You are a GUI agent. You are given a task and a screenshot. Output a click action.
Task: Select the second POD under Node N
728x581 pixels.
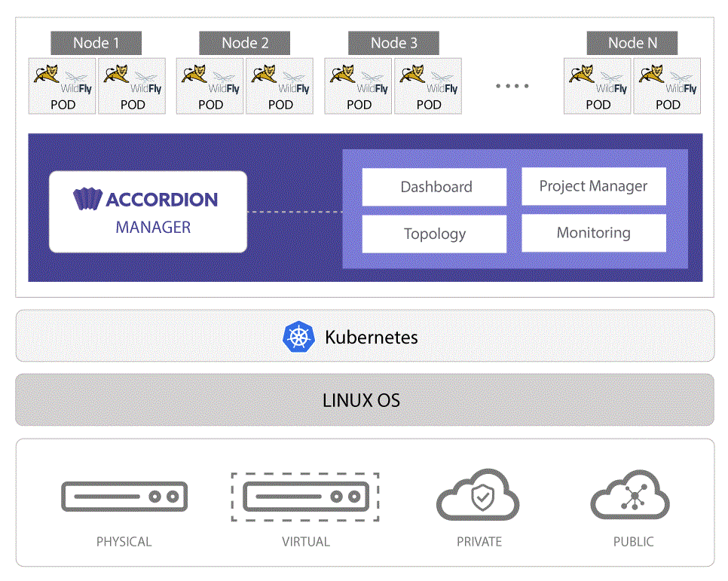667,86
